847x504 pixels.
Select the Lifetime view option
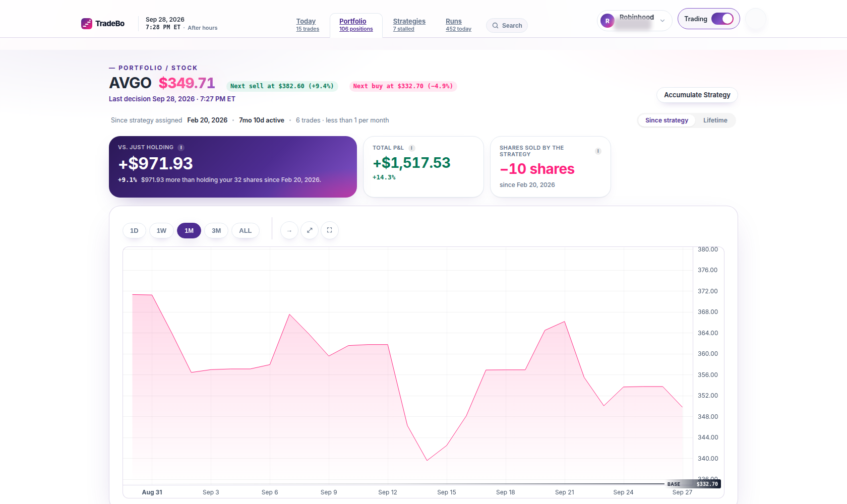(x=715, y=120)
